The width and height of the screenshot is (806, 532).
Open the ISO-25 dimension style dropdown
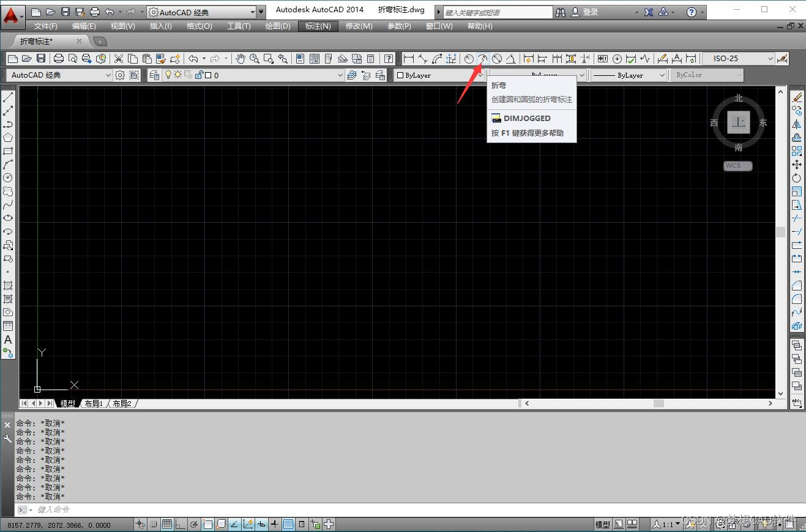click(x=770, y=59)
